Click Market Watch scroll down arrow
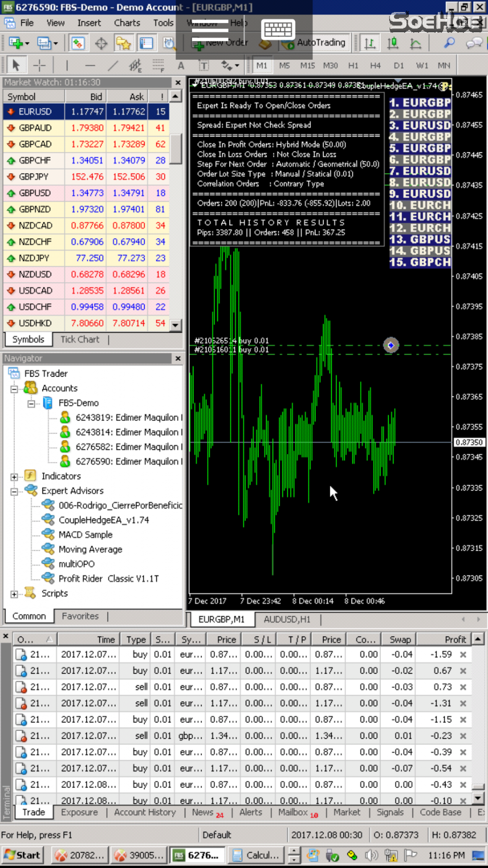 176,325
